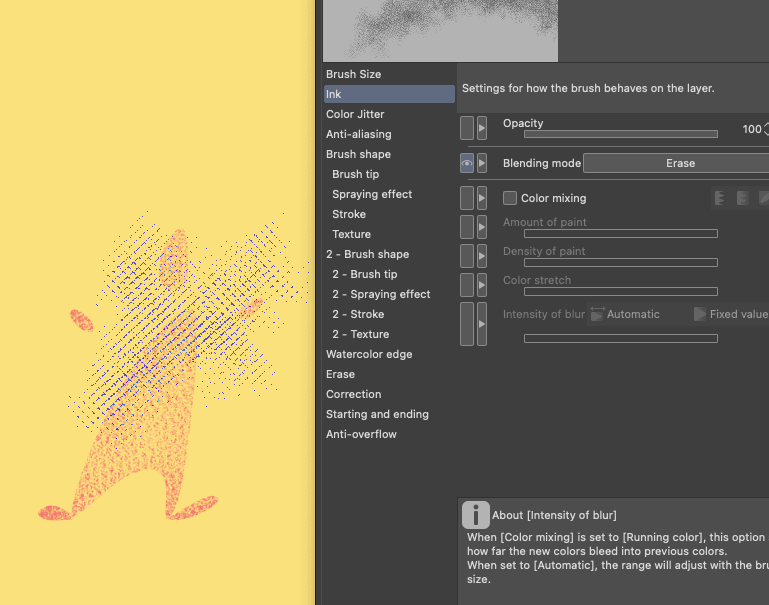Enable the Color mixing checkbox
The image size is (769, 605).
coord(510,198)
